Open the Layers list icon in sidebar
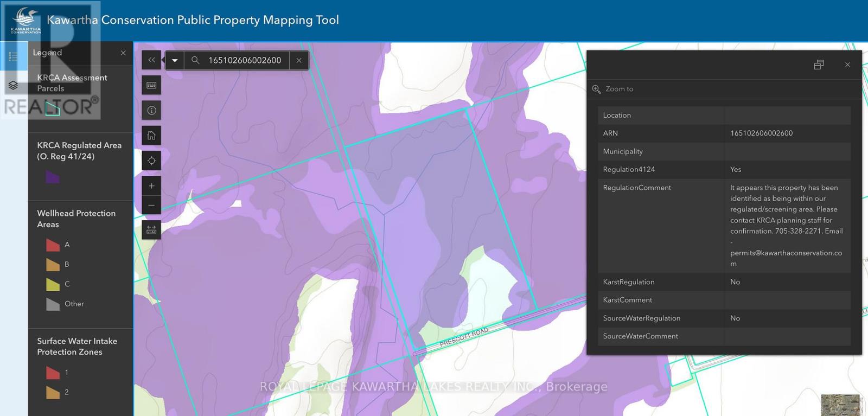 14,85
